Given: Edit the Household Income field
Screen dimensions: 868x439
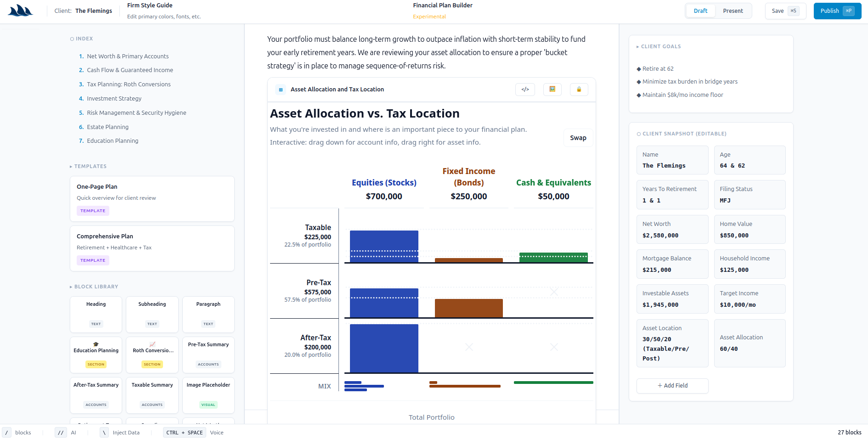Looking at the screenshot, I should (x=750, y=264).
